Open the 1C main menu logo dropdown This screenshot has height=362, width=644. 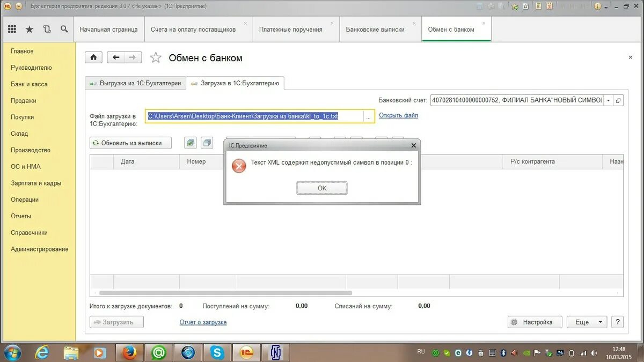click(19, 6)
